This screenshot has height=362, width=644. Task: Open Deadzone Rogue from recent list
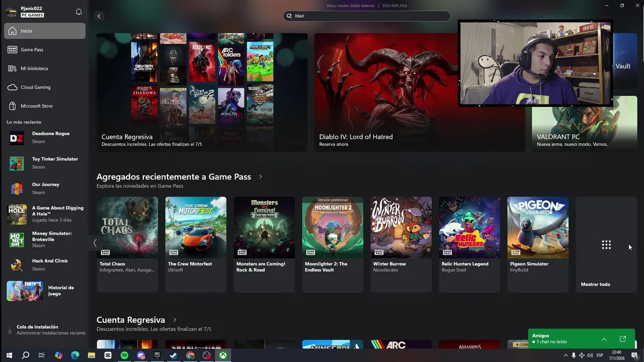[x=45, y=138]
